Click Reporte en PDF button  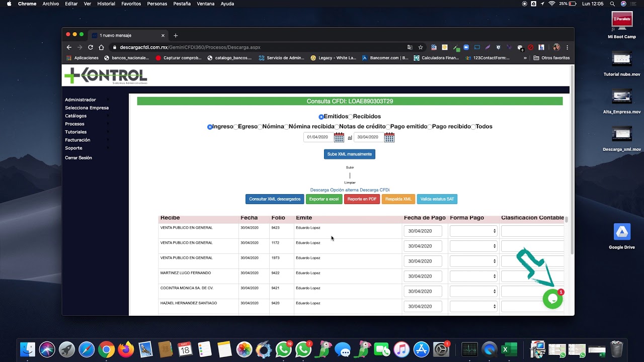pyautogui.click(x=362, y=199)
